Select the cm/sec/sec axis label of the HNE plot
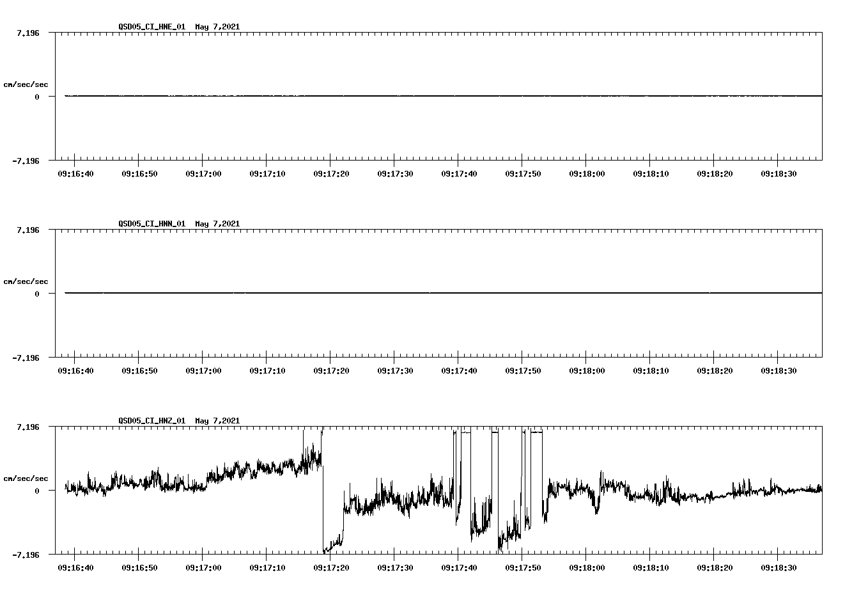The image size is (868, 591). tap(26, 84)
